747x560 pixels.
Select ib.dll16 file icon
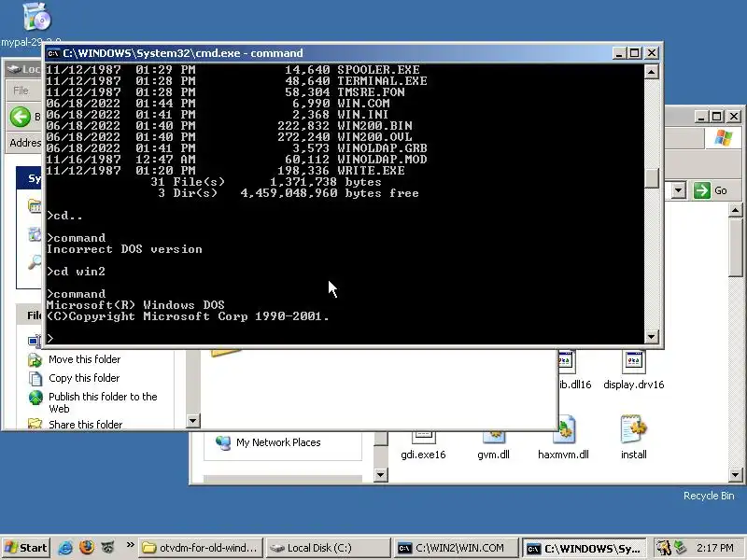tap(566, 362)
